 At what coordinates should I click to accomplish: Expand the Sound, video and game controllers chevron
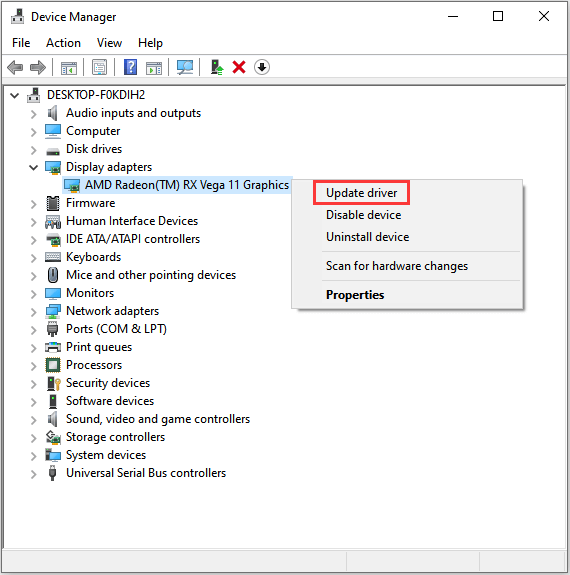(33, 420)
